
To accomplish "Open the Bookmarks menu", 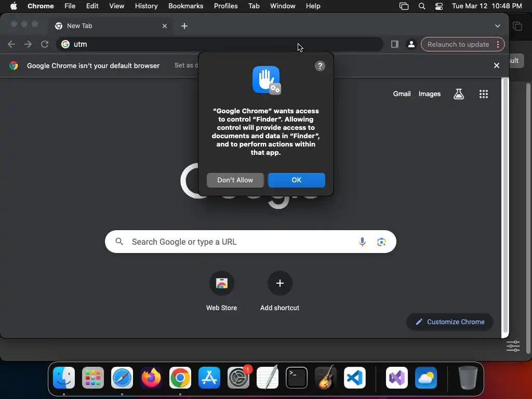I will coord(185,6).
